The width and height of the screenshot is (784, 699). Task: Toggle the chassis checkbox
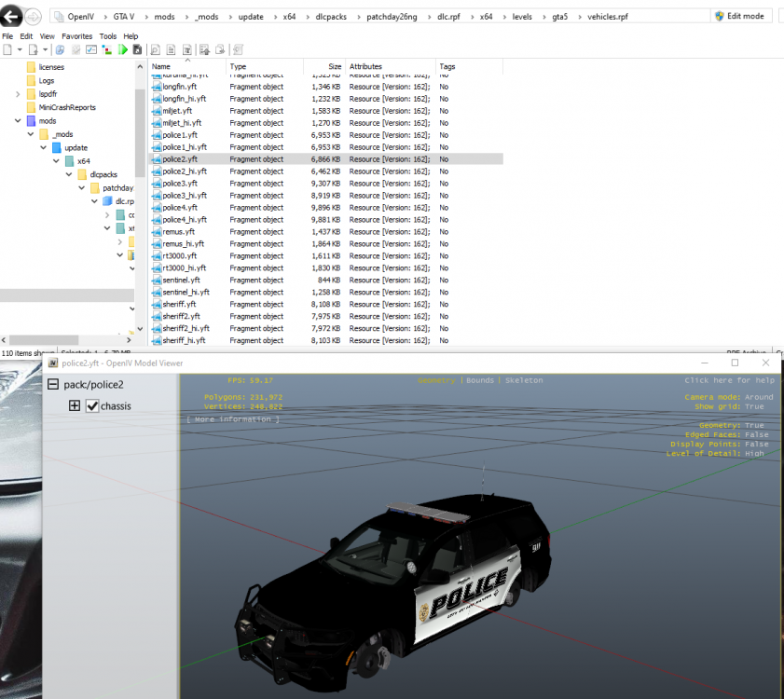click(92, 406)
